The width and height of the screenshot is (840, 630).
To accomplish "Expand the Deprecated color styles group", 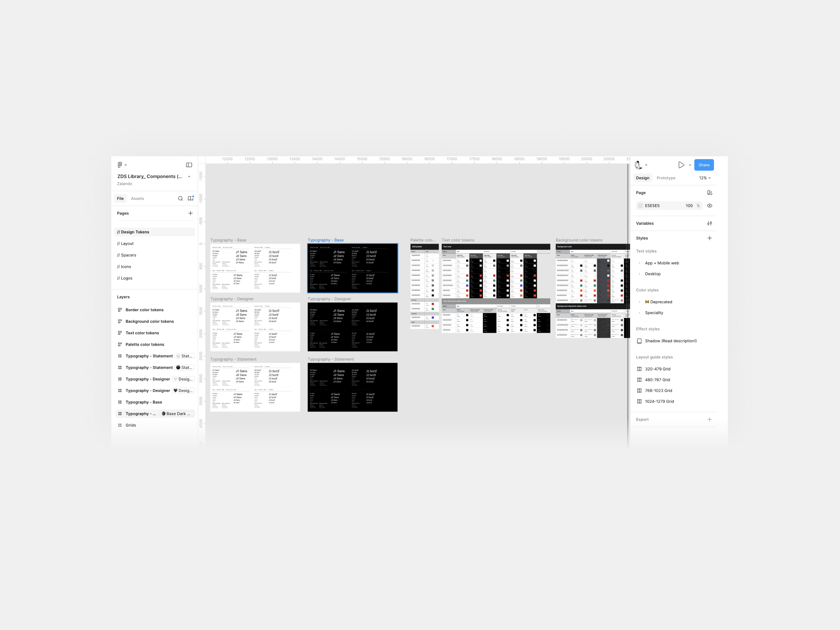I will 639,302.
